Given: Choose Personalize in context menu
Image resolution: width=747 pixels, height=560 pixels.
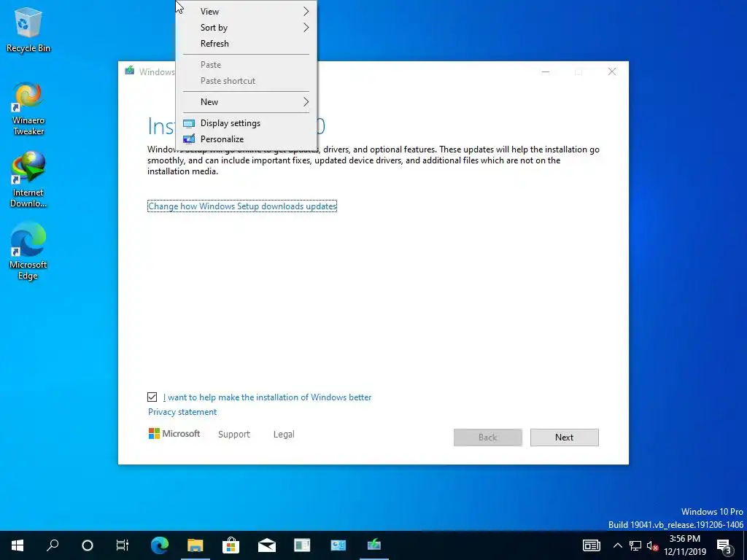Looking at the screenshot, I should click(x=247, y=139).
